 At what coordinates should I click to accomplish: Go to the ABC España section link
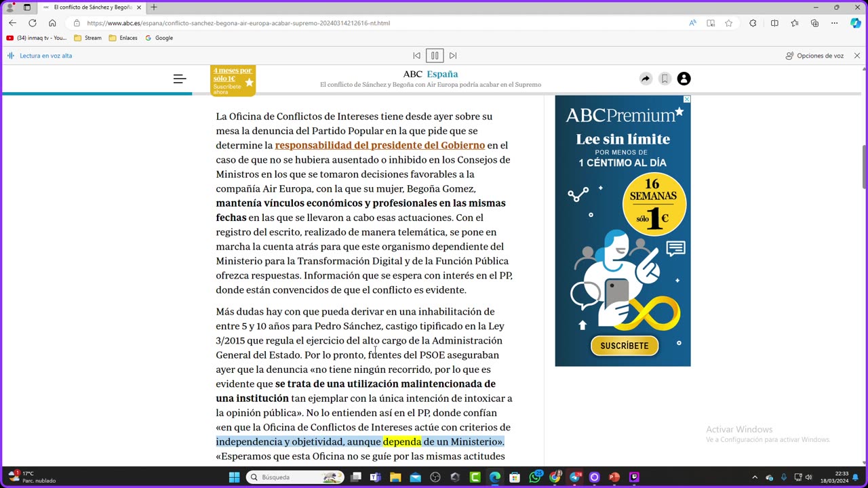[442, 74]
